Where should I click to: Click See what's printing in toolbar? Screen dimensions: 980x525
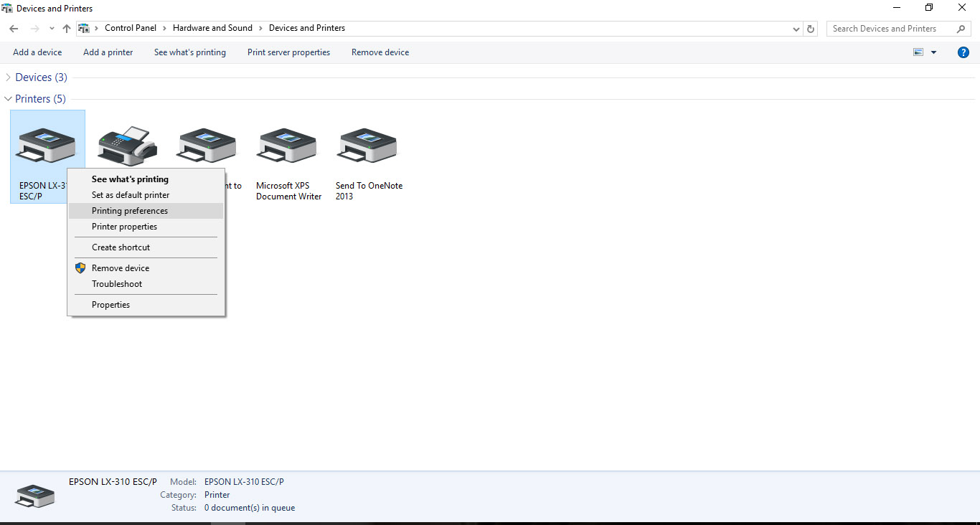tap(190, 52)
